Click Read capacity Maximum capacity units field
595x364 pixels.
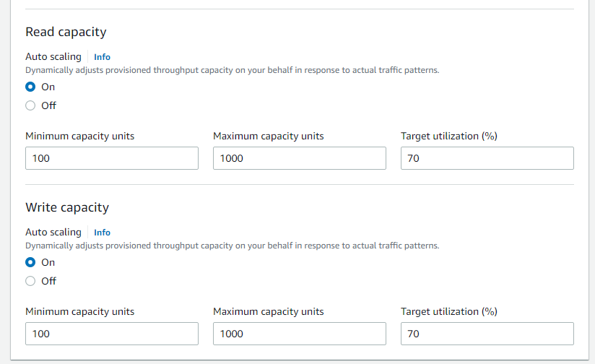coord(299,158)
